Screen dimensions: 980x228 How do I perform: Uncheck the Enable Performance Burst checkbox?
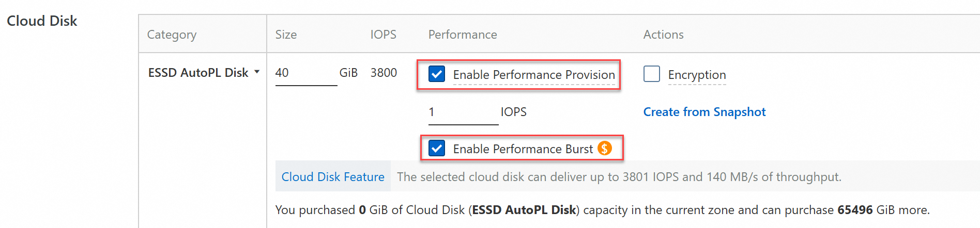point(437,149)
